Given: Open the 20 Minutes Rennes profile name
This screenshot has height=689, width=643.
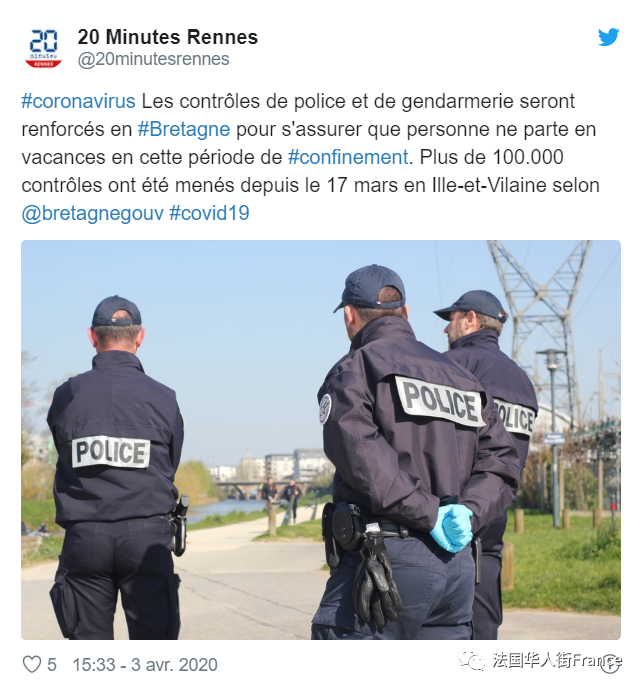Looking at the screenshot, I should point(167,37).
